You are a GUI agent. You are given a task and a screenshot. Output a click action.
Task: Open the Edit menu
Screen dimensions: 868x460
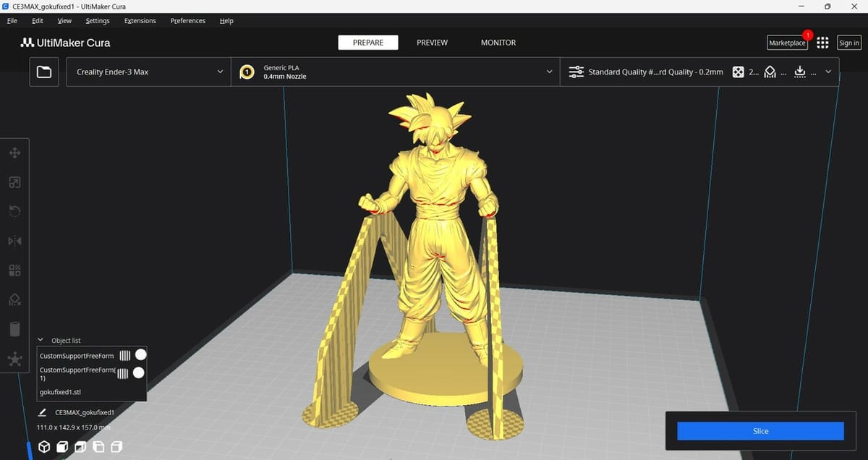click(x=38, y=21)
